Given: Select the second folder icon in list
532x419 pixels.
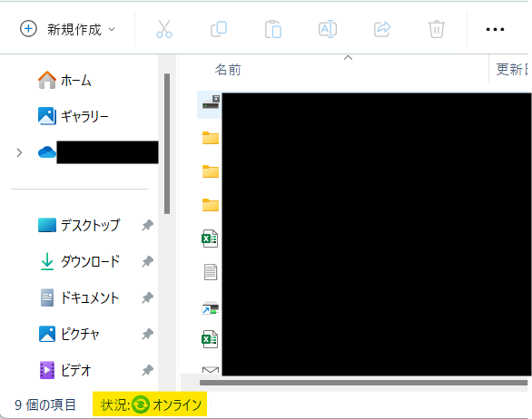Looking at the screenshot, I should tap(211, 171).
